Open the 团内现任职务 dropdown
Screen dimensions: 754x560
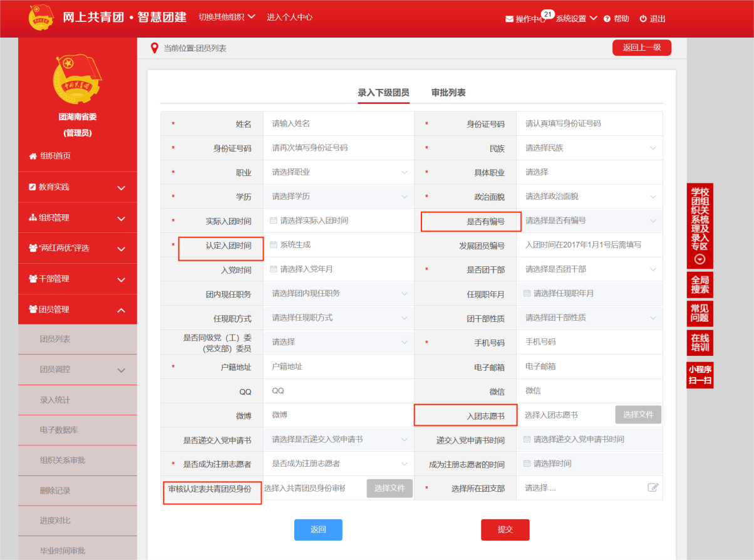(x=338, y=293)
